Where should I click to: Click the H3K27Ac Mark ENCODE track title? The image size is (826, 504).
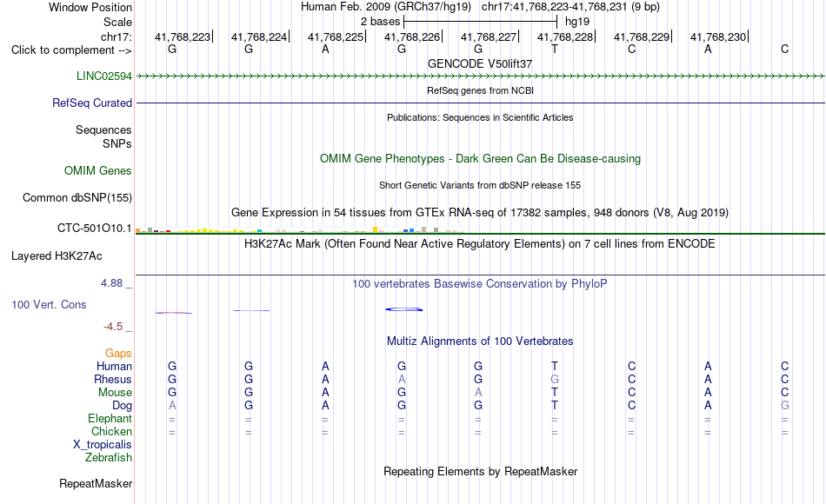480,244
